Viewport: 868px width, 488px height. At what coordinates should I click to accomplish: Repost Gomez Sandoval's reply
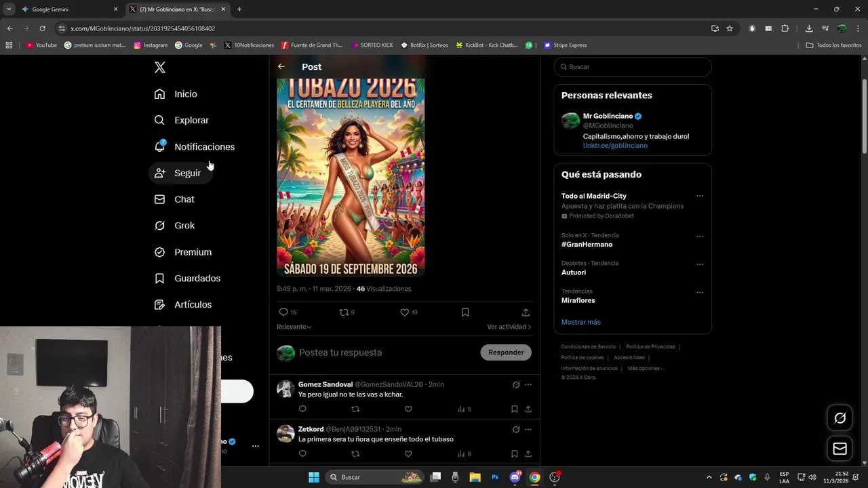pyautogui.click(x=355, y=409)
